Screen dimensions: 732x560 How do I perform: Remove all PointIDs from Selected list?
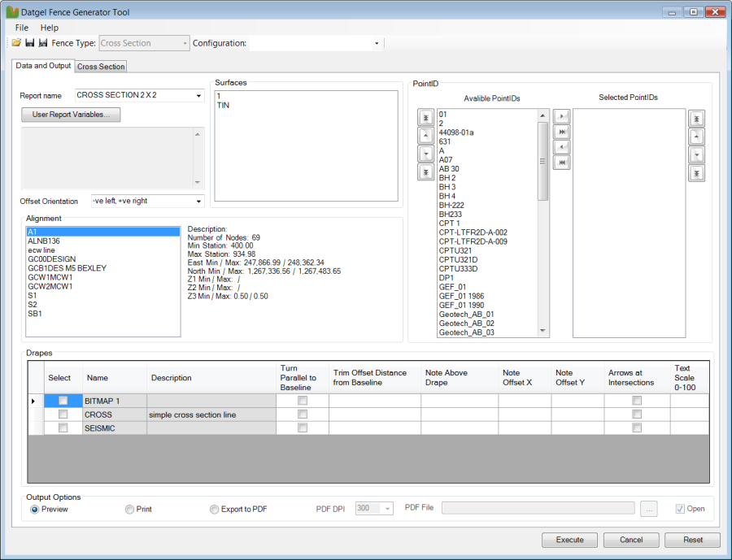coord(561,163)
